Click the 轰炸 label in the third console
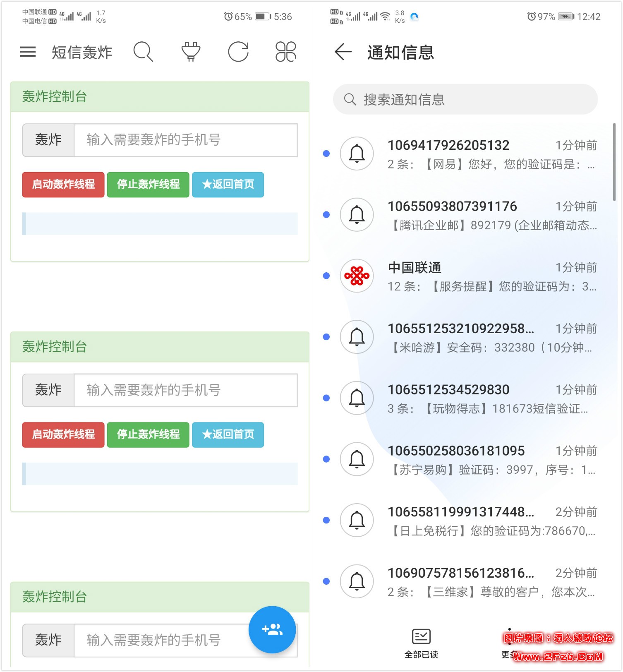Viewport: 623px width, 672px height. tap(48, 640)
